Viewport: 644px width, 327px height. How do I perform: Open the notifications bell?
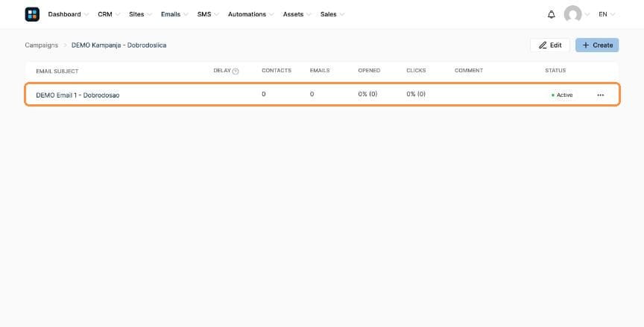pos(551,14)
